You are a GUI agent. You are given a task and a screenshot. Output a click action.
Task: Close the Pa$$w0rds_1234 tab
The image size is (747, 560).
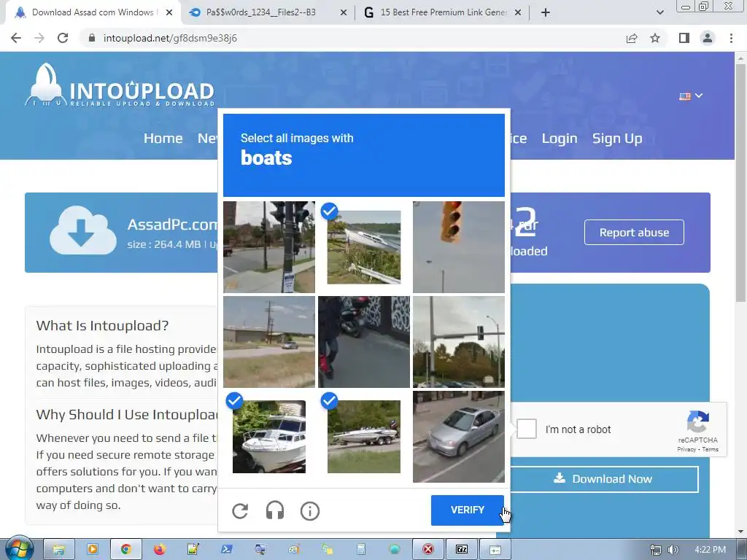(x=343, y=13)
